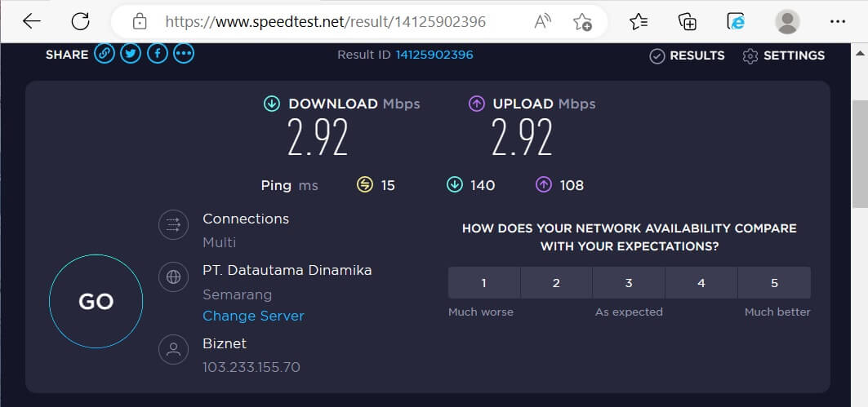
Task: Select rating 3 As expected
Action: 629,283
